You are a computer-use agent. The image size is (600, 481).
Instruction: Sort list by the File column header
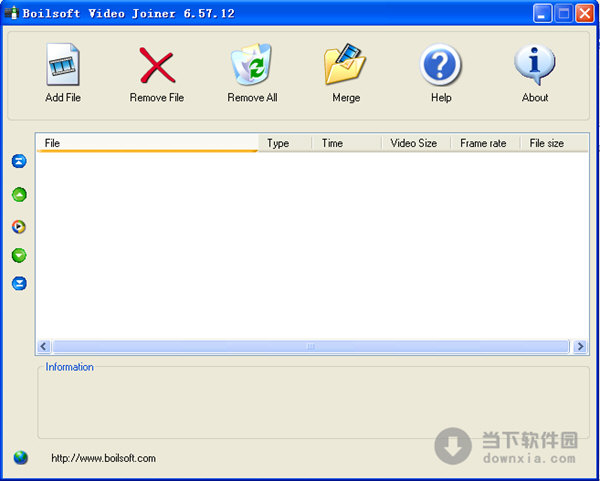point(147,143)
